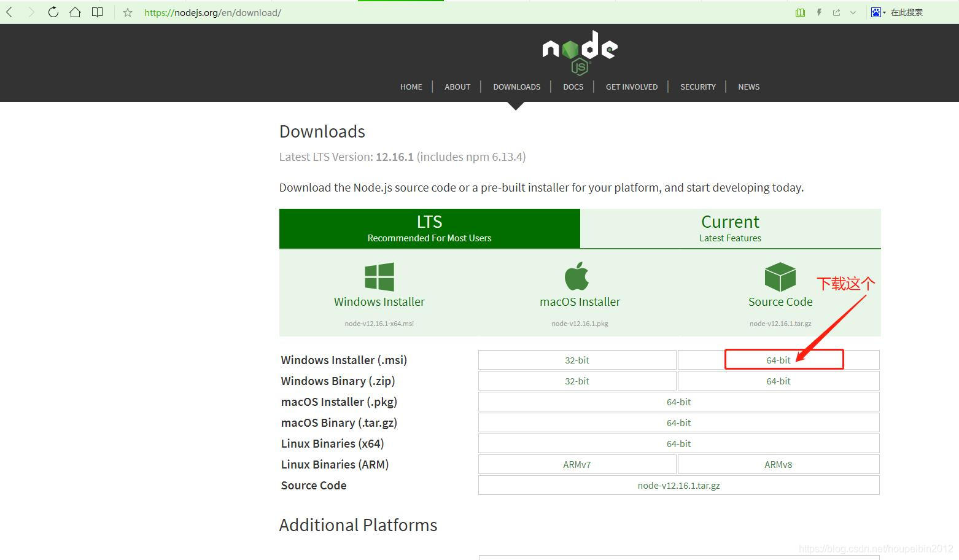Download node-v12.16.1.tar.gz from the Source Code row
This screenshot has height=560, width=959.
point(679,486)
